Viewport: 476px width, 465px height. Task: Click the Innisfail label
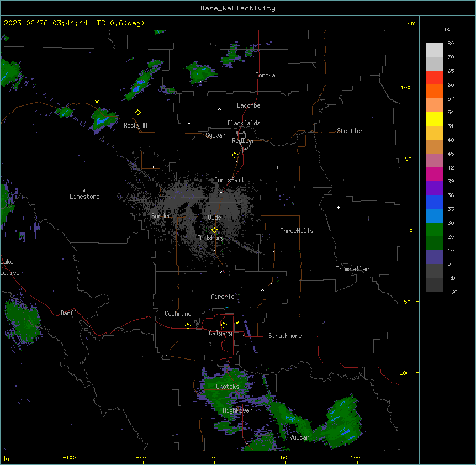coord(229,180)
